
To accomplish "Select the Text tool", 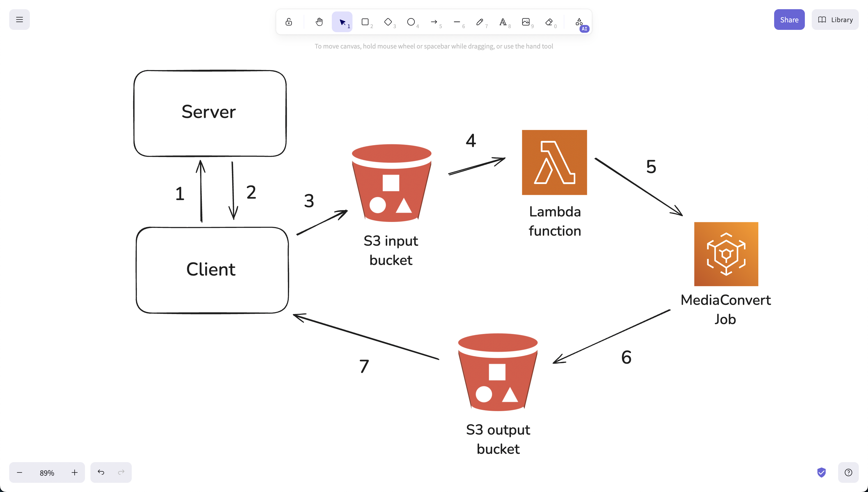I will pos(503,22).
